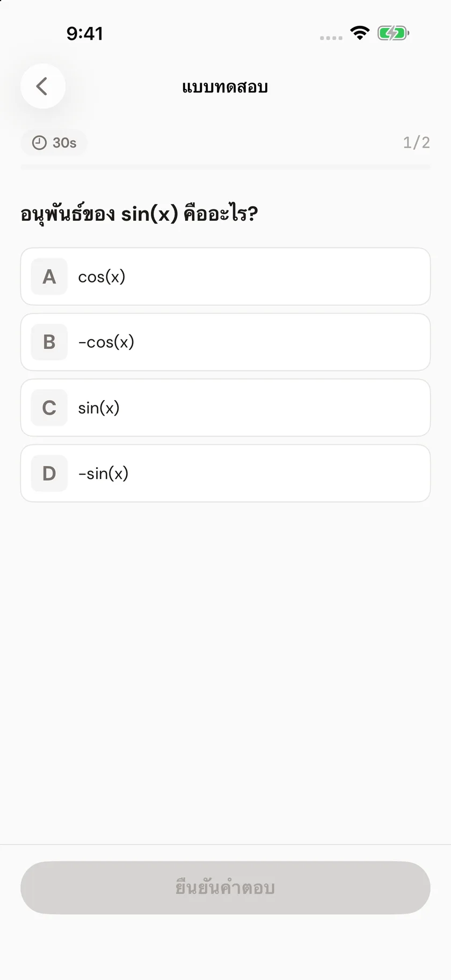Click the letter C option badge

[49, 408]
